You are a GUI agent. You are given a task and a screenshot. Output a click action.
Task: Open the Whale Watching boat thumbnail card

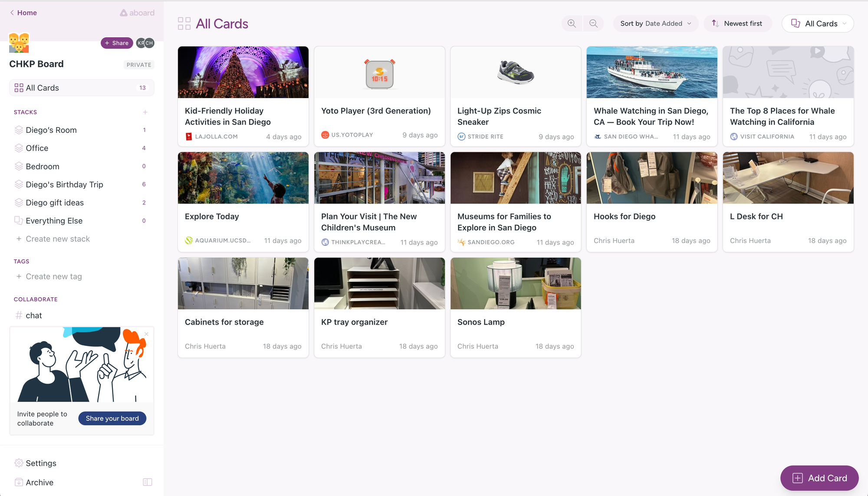pyautogui.click(x=651, y=72)
